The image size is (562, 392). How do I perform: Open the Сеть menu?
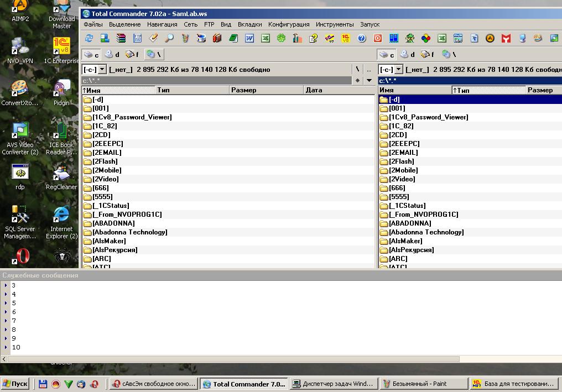click(191, 24)
